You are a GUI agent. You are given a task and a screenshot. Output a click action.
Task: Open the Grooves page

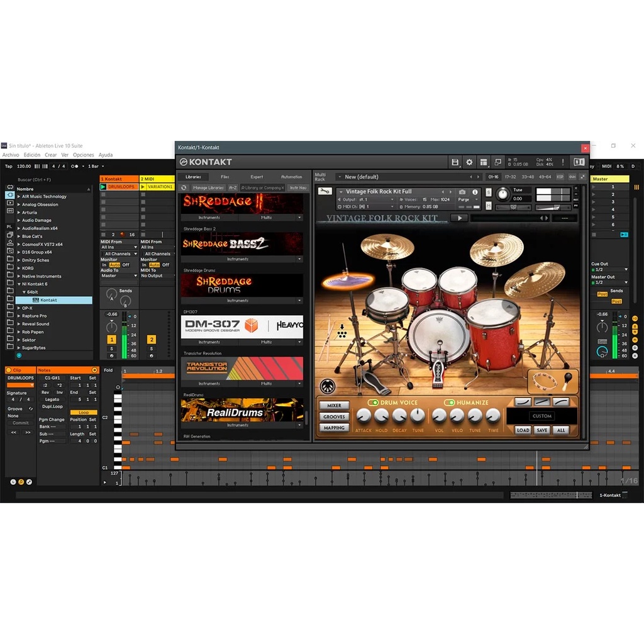tap(334, 416)
